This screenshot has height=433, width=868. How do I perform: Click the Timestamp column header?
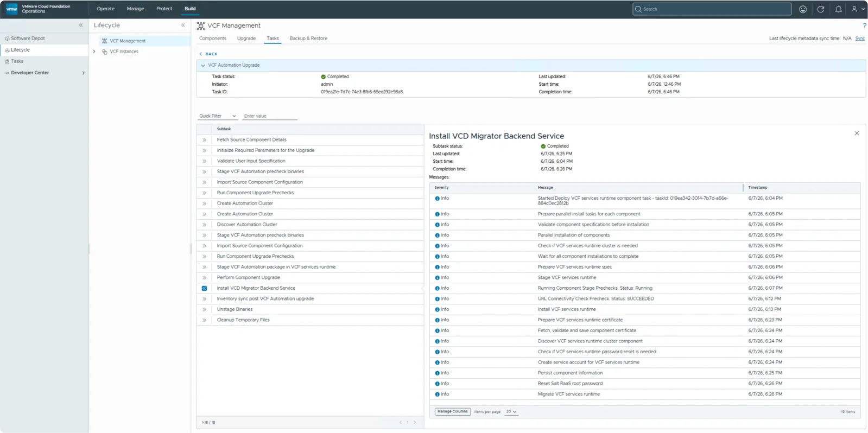click(x=758, y=188)
